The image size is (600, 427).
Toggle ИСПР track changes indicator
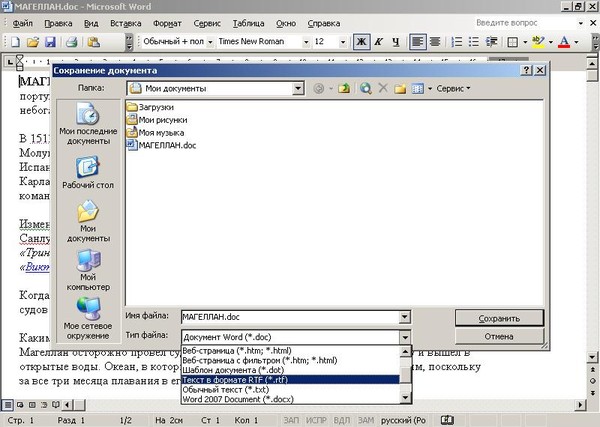(x=316, y=420)
